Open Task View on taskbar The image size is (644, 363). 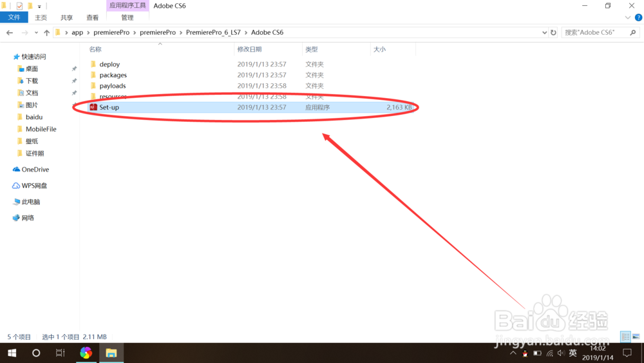[61, 353]
